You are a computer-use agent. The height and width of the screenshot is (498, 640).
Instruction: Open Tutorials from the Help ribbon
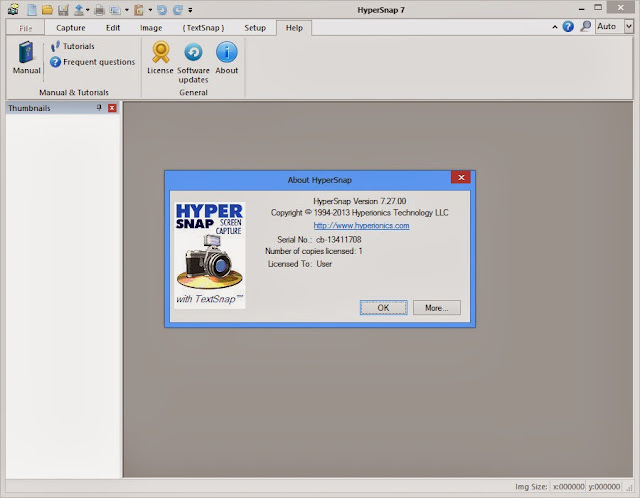point(73,46)
